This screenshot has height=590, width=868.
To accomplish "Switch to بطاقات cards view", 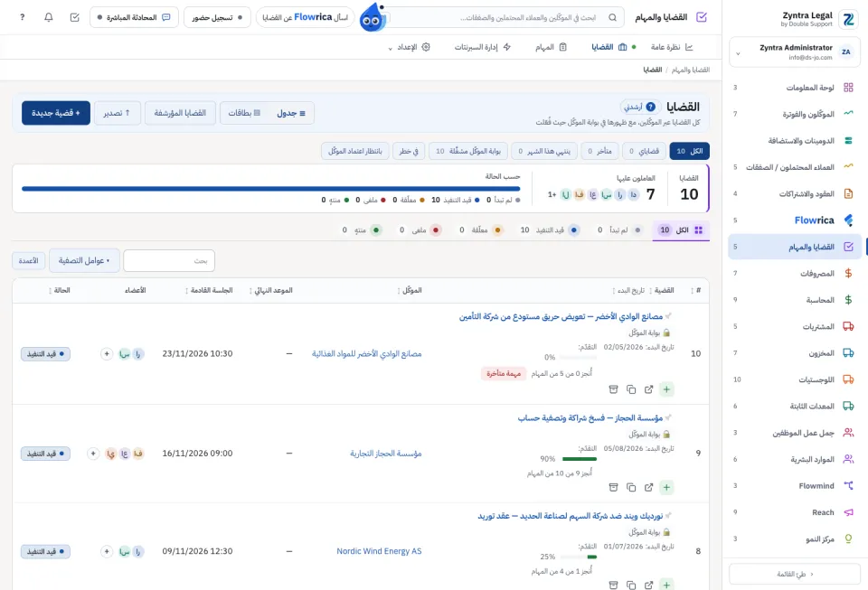I will [x=244, y=113].
